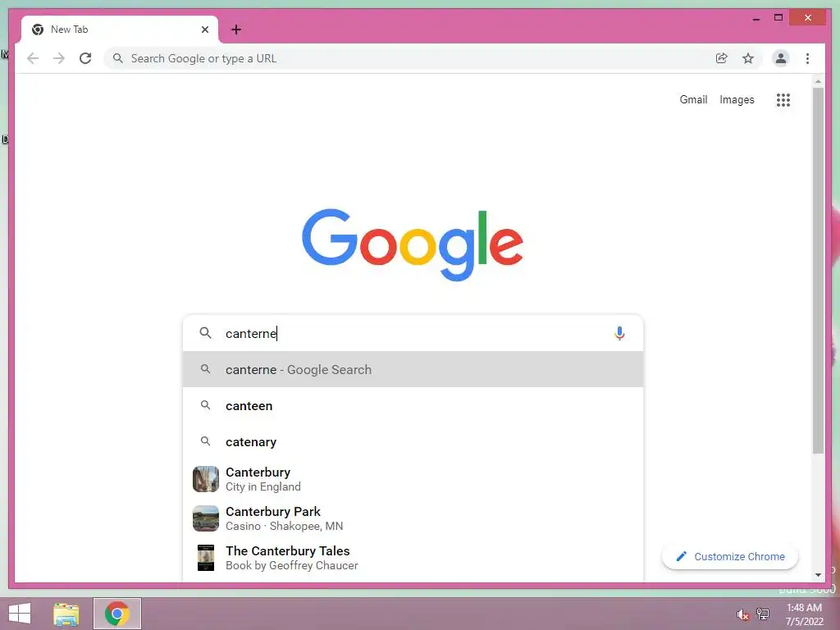
Task: Click the browser back arrow
Action: [33, 58]
